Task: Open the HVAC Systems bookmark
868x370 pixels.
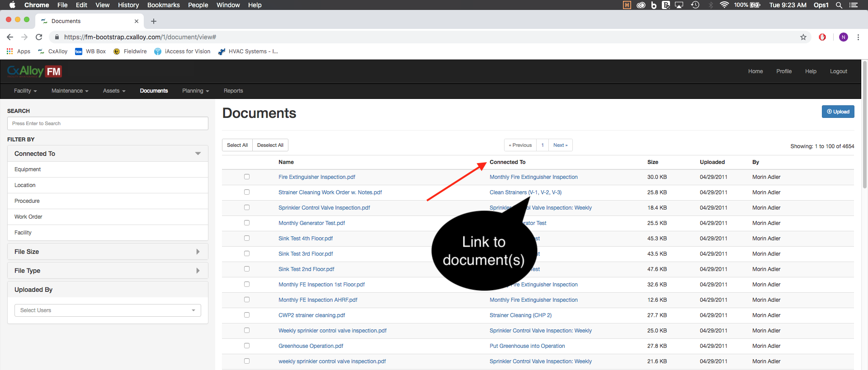Action: click(248, 52)
